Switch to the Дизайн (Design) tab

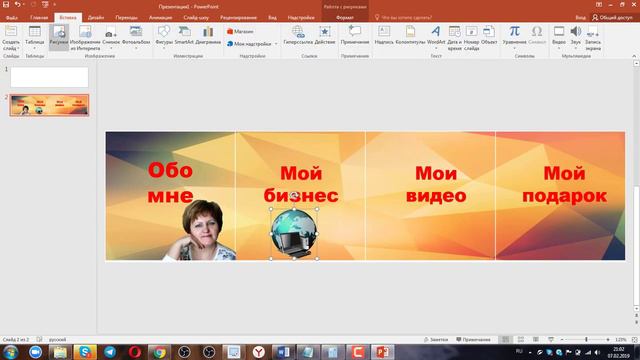(96, 18)
